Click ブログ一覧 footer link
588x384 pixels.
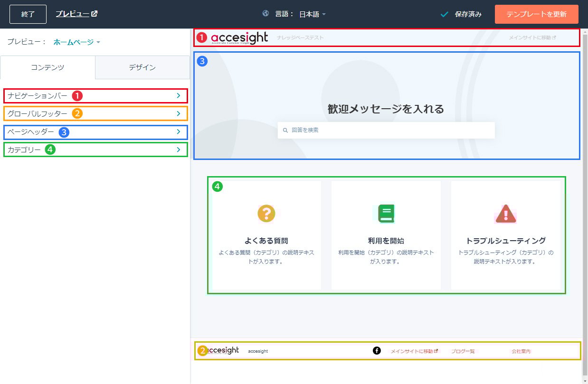click(x=463, y=351)
